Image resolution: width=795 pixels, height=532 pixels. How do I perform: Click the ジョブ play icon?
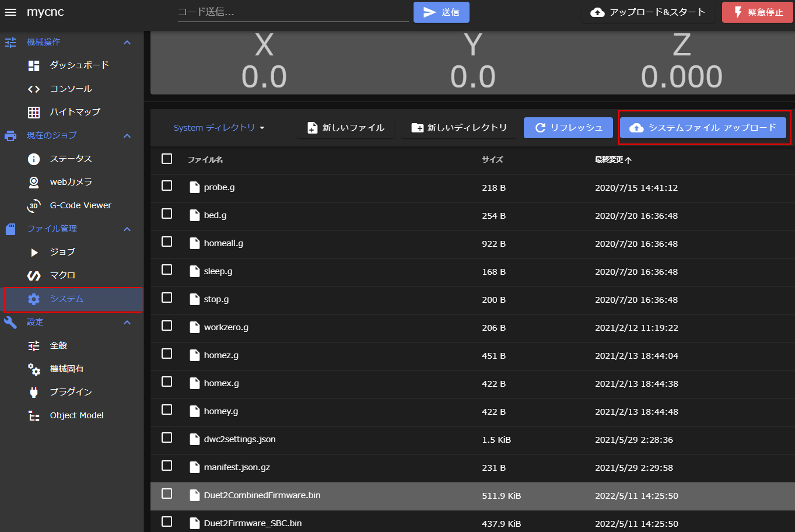click(x=34, y=252)
